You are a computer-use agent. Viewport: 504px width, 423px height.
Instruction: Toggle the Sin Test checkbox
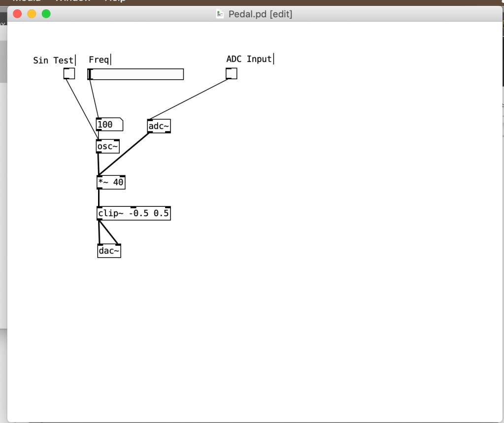69,74
